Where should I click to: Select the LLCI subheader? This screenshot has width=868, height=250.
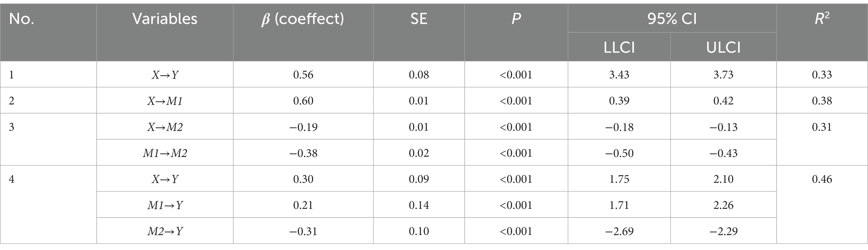(619, 47)
